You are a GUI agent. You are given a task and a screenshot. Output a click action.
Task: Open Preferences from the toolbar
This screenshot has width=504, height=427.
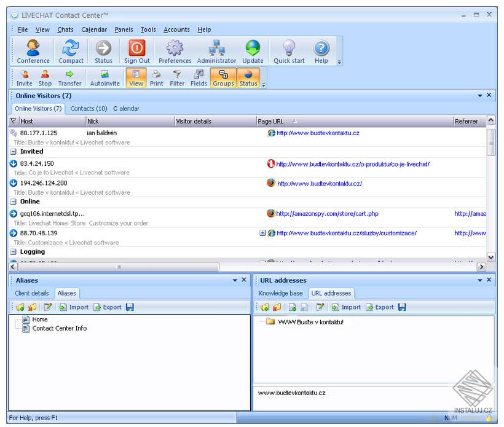pyautogui.click(x=175, y=50)
